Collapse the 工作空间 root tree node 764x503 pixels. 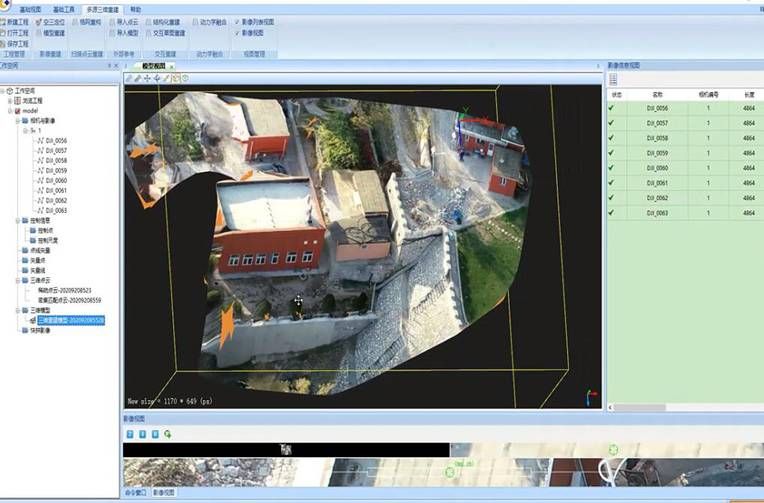(x=2, y=91)
